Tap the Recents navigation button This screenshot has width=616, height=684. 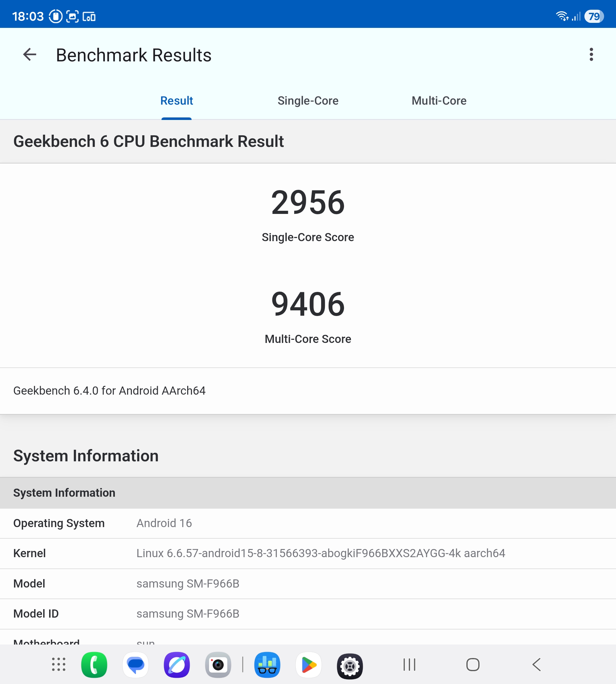click(409, 664)
